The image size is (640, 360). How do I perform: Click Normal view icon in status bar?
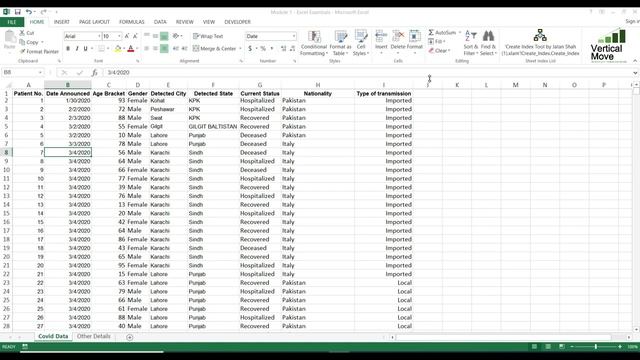534,347
